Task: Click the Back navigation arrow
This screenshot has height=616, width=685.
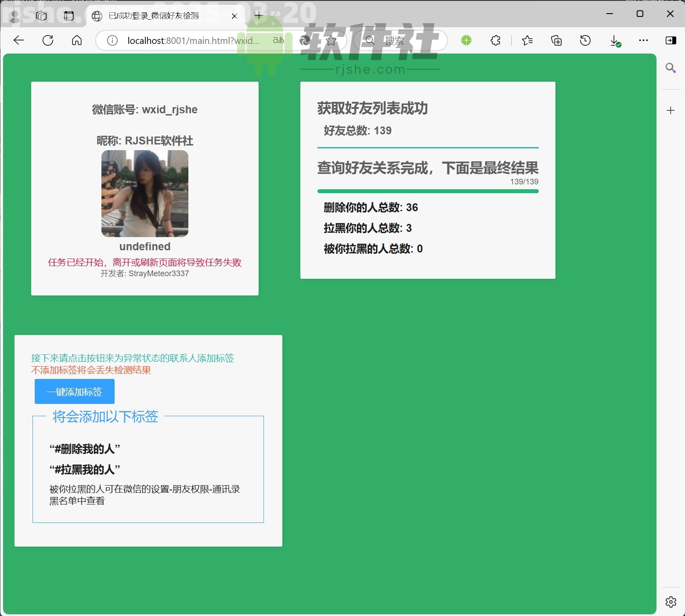Action: click(18, 40)
